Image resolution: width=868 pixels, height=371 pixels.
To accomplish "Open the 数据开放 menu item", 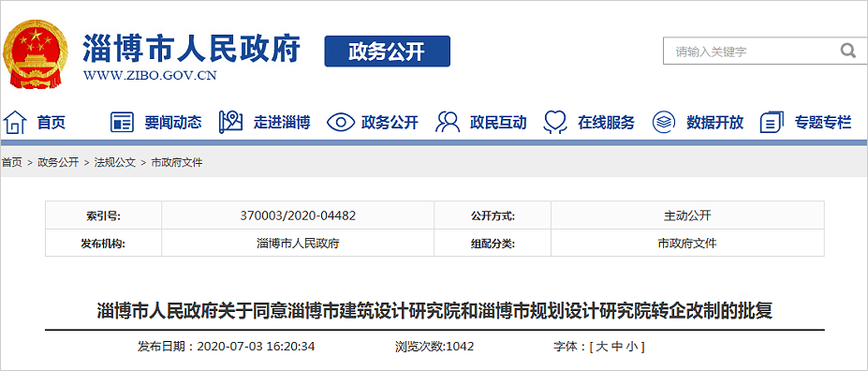I will [714, 123].
